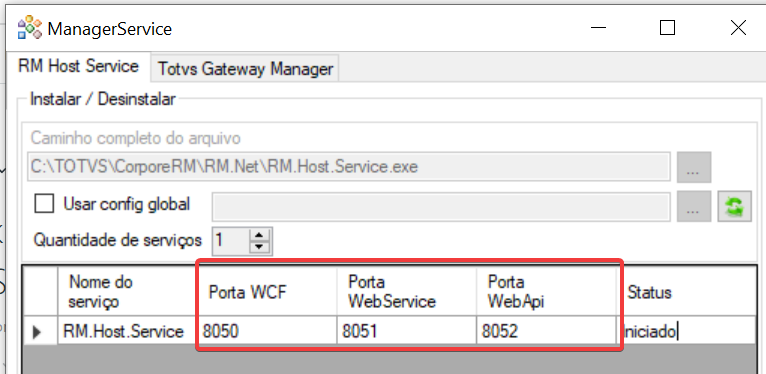The height and width of the screenshot is (374, 766).
Task: Click the Status column header
Action: click(685, 292)
